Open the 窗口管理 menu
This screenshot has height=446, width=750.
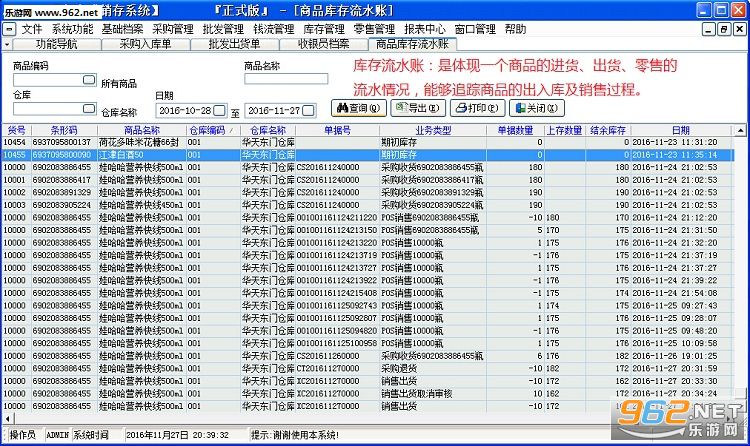[475, 29]
